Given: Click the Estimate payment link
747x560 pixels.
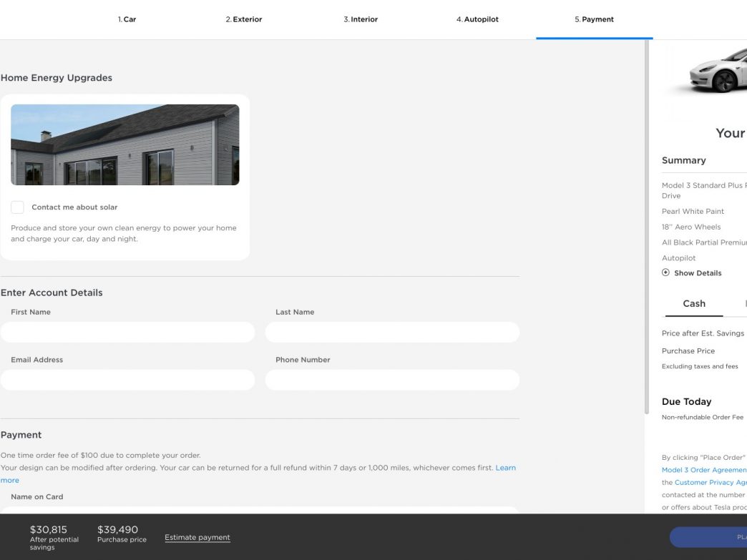Looking at the screenshot, I should pyautogui.click(x=197, y=538).
